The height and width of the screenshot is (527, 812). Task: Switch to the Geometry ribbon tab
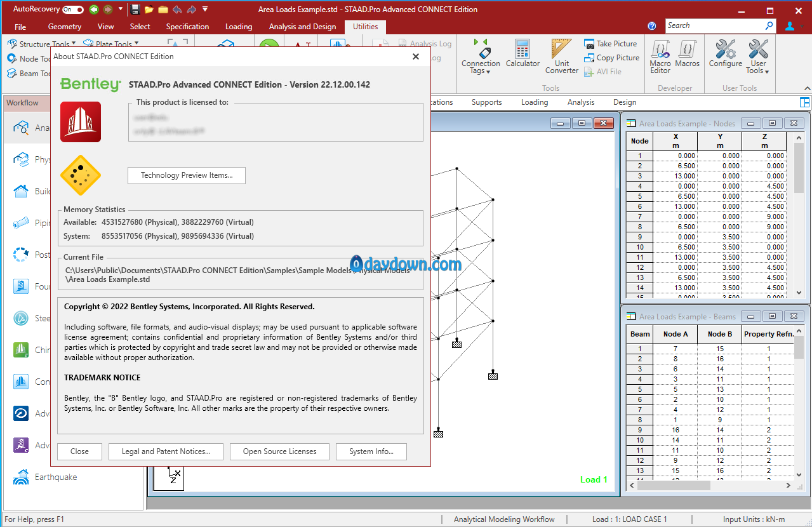point(65,27)
